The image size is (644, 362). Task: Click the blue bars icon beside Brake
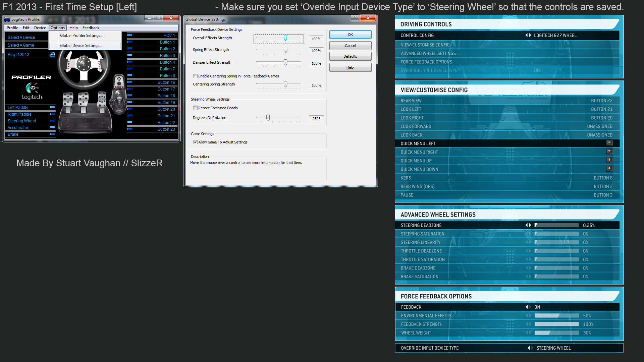tap(52, 134)
